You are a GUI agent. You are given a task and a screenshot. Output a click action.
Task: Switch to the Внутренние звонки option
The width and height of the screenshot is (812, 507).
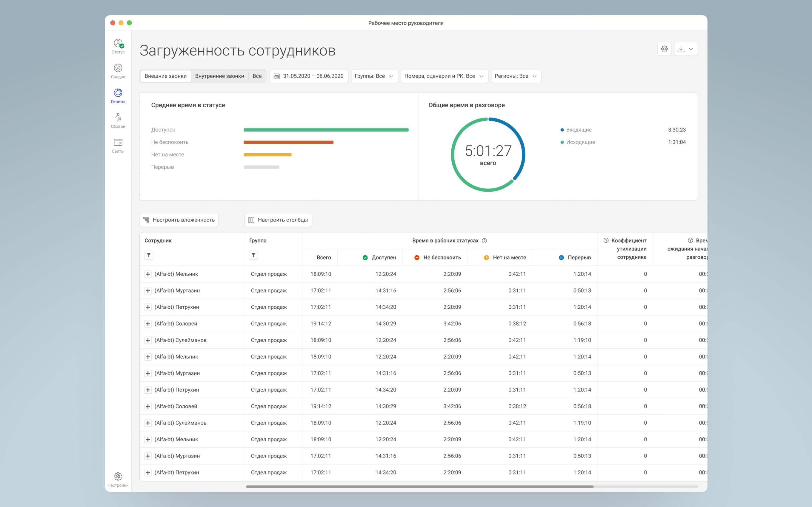(219, 76)
